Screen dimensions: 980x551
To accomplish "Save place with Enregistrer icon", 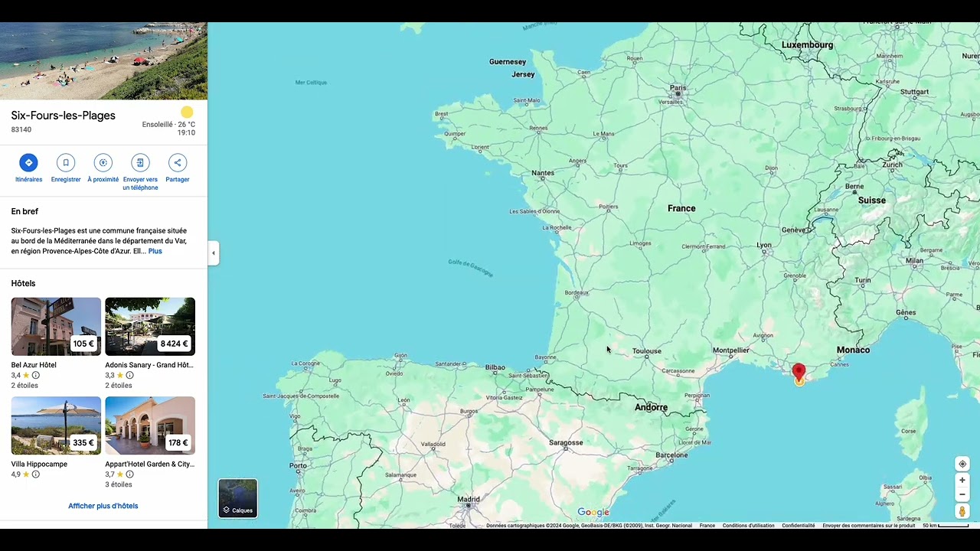I will (x=66, y=162).
